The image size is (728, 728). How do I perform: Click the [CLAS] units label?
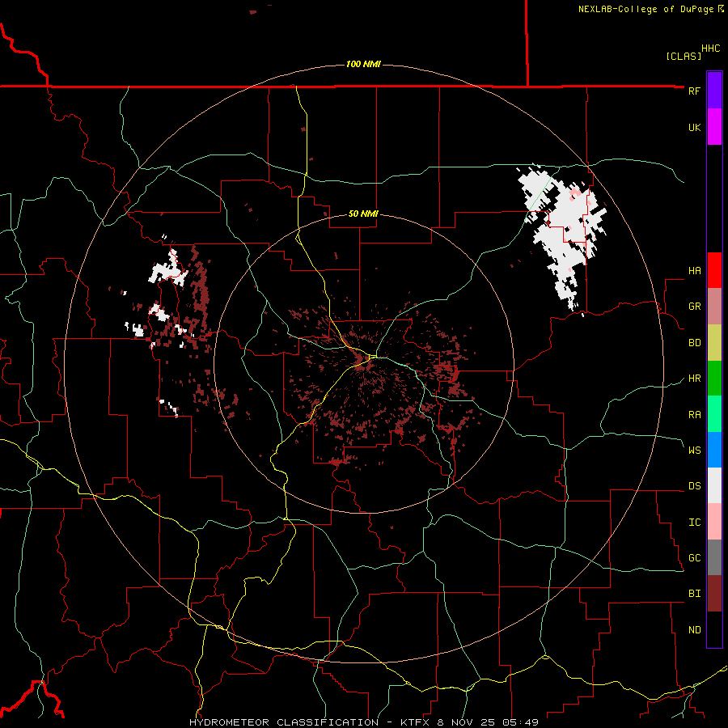(x=684, y=56)
